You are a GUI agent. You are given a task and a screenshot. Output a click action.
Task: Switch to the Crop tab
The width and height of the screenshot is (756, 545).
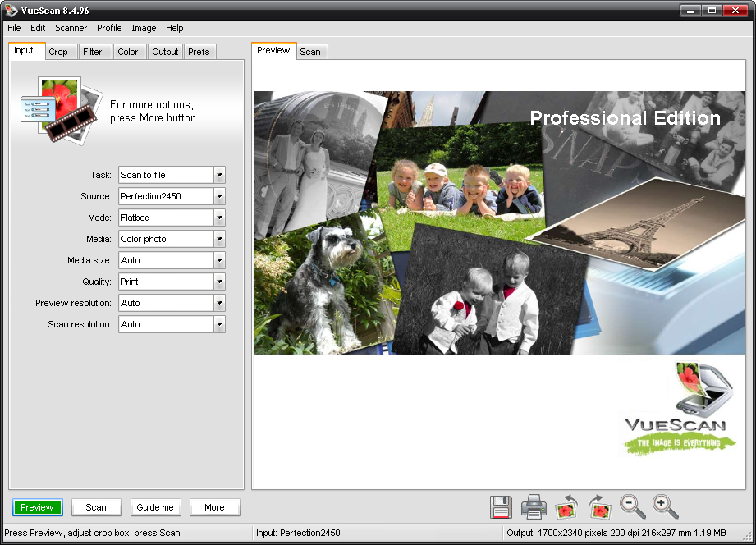pos(62,52)
